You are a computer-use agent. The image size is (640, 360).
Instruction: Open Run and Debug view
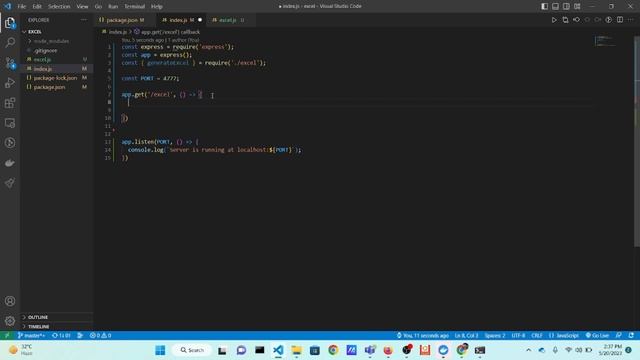[10, 82]
